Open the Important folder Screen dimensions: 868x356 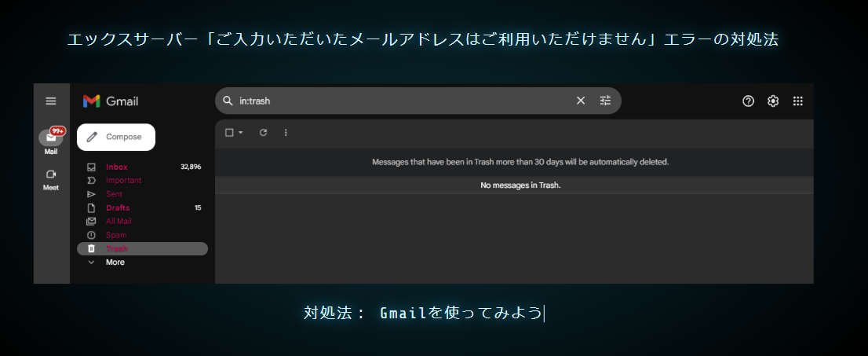point(123,180)
